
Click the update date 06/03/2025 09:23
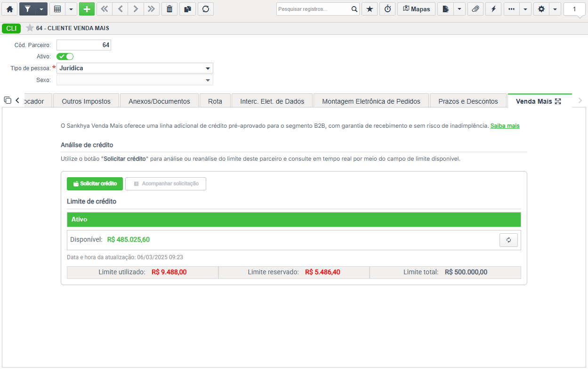[160, 257]
